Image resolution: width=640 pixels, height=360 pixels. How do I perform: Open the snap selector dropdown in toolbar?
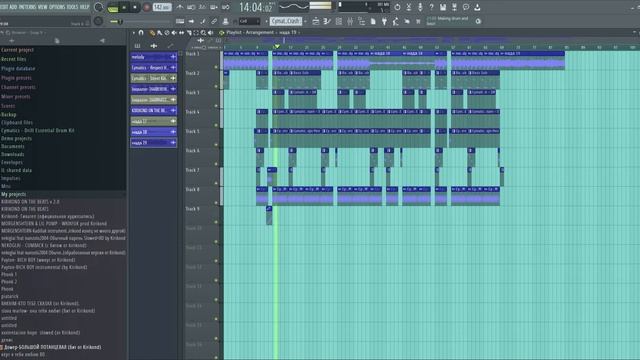(x=249, y=21)
